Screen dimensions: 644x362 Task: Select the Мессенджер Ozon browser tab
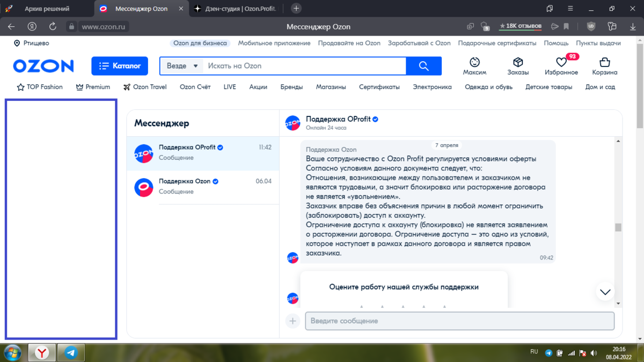[141, 9]
